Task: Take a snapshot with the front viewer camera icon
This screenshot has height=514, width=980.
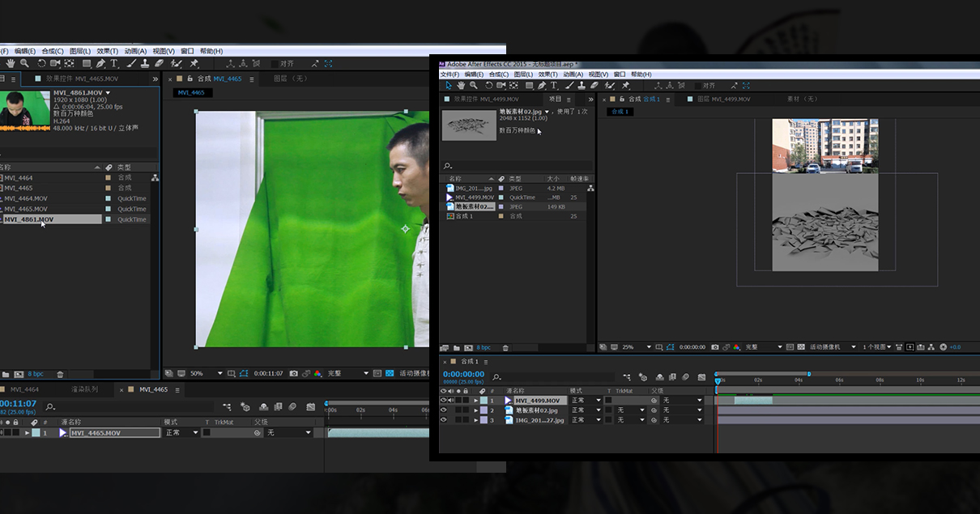Action: [714, 347]
